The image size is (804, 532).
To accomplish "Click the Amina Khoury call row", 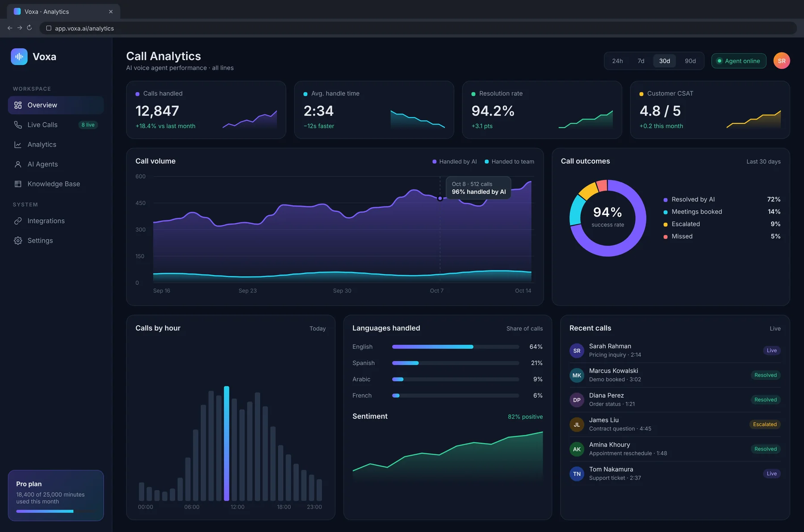I will (675, 449).
